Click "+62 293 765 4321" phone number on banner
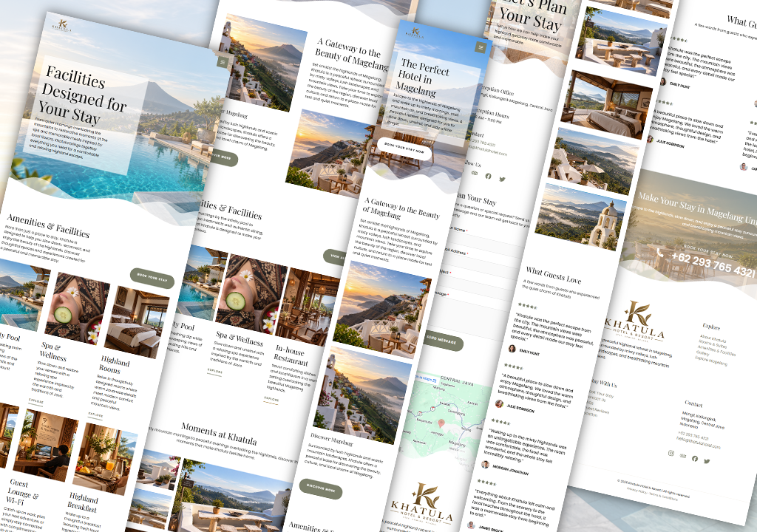This screenshot has width=757, height=532. [x=714, y=265]
